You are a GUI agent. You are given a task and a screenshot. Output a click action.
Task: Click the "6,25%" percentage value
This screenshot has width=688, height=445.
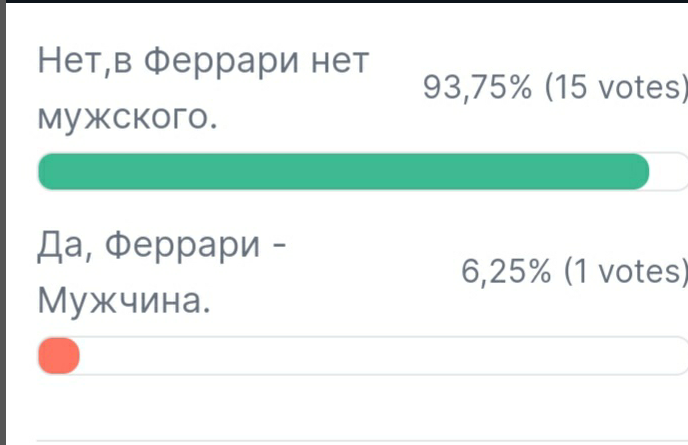506,272
